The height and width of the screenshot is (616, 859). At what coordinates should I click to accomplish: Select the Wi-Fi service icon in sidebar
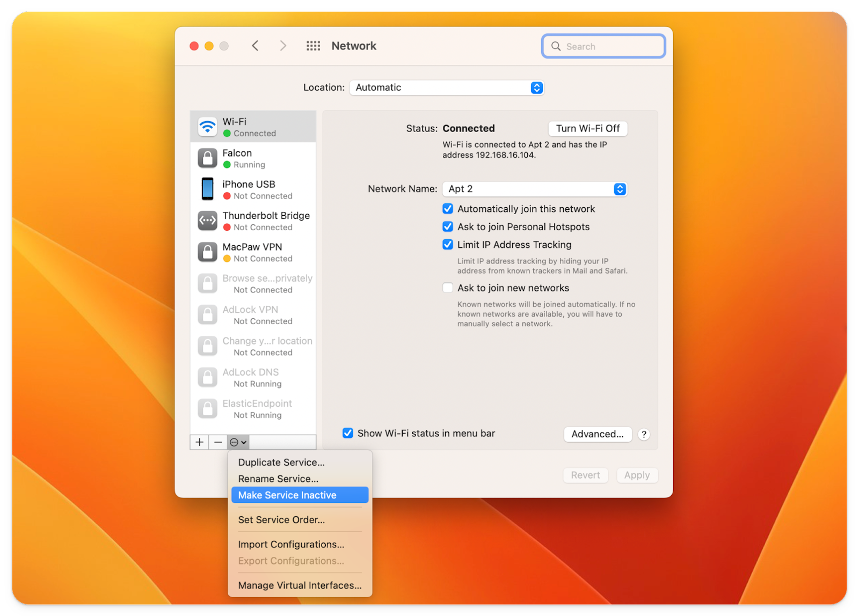207,126
